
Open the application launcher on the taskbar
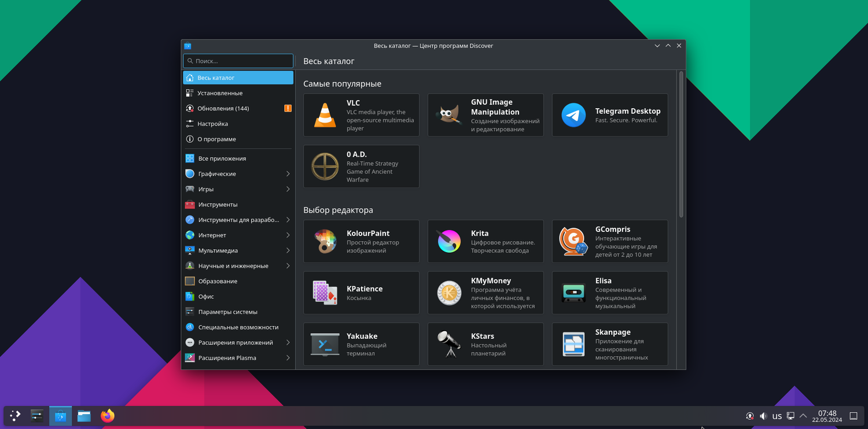[x=15, y=416]
